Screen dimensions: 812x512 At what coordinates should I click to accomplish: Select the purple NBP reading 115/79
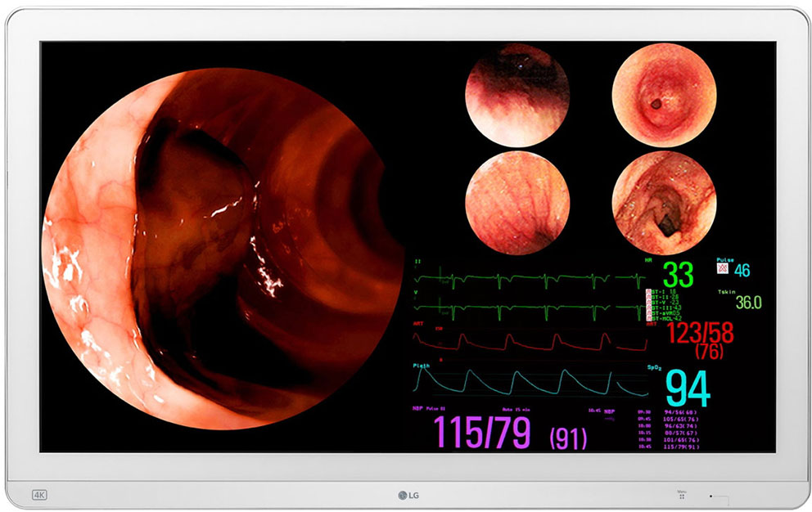coord(481,432)
